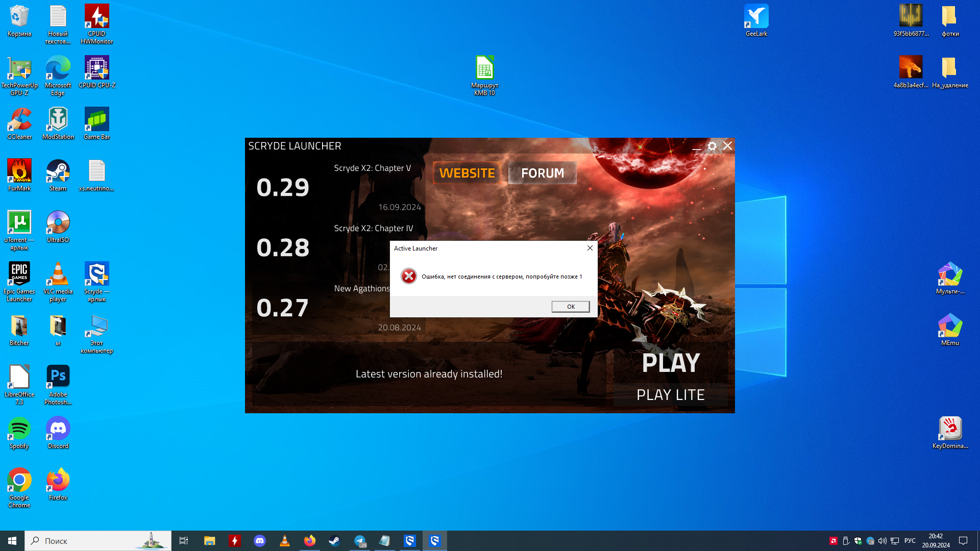The height and width of the screenshot is (551, 980).
Task: Open the volume tray icon
Action: (882, 541)
